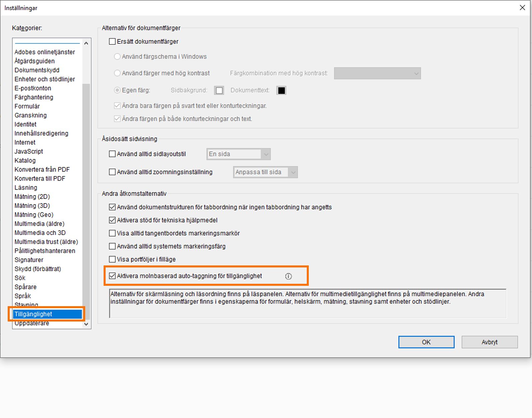Click the Avbryt button
This screenshot has width=532, height=418.
pos(490,342)
